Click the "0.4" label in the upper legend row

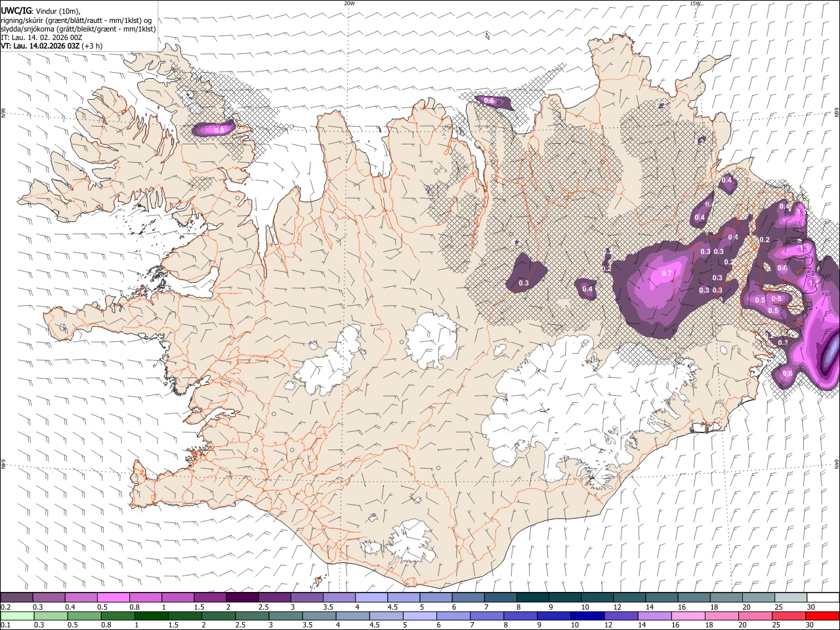point(70,607)
